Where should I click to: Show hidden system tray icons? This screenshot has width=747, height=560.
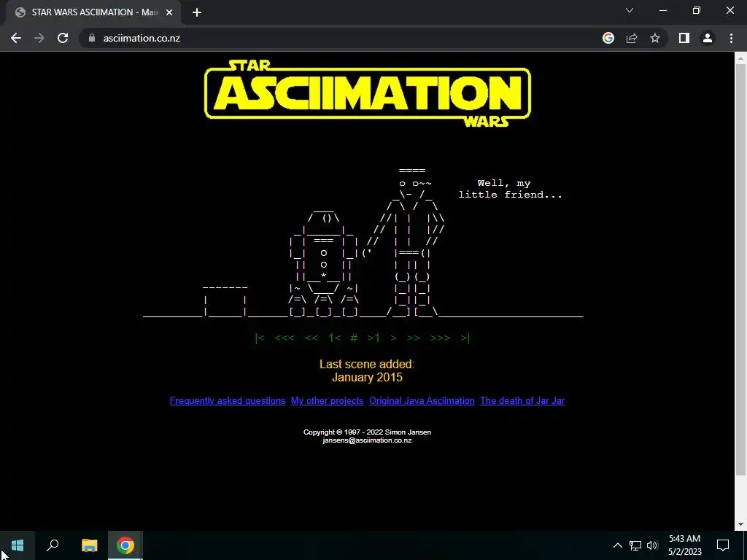point(617,545)
